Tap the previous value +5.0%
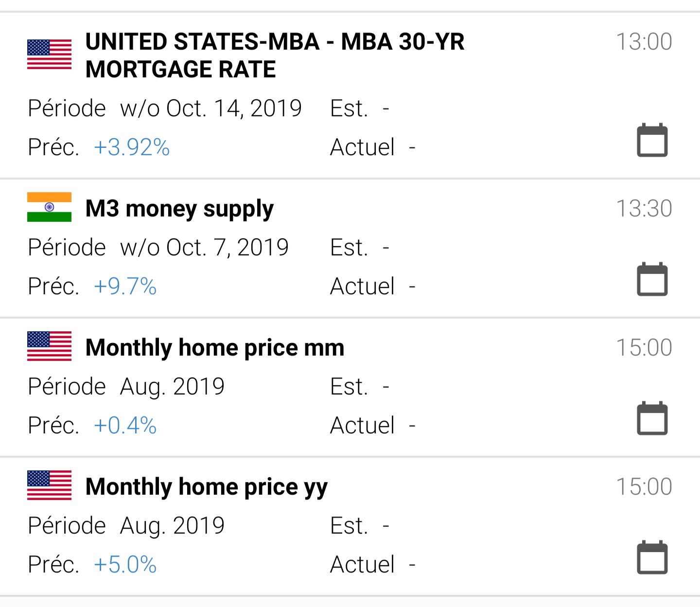This screenshot has height=607, width=700. click(125, 565)
